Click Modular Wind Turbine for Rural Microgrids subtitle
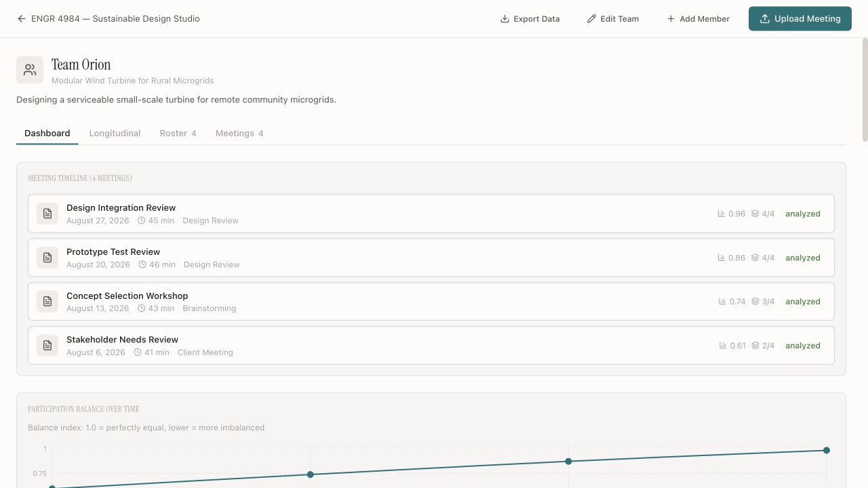 (133, 81)
